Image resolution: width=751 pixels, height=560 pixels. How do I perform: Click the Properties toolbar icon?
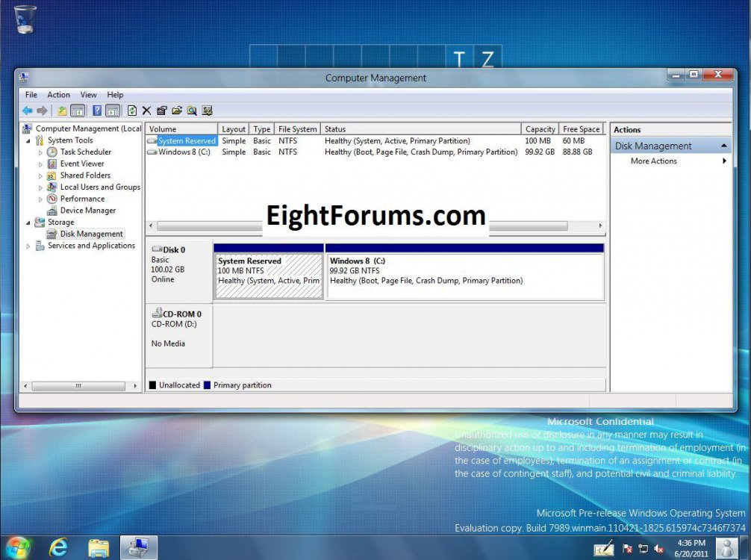162,111
